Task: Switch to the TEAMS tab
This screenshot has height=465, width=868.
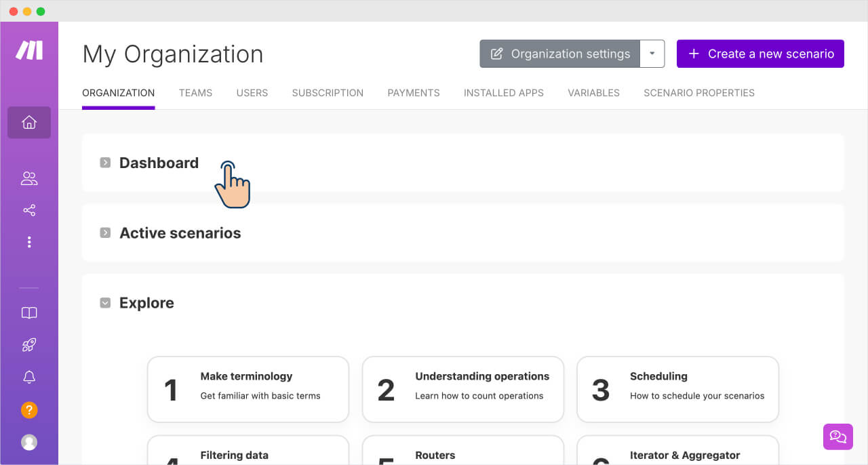Action: (x=195, y=93)
